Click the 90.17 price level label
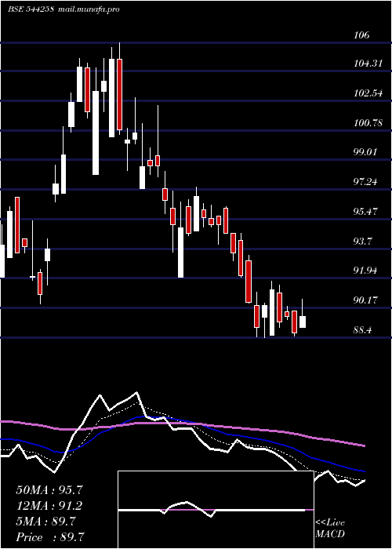 click(x=365, y=300)
